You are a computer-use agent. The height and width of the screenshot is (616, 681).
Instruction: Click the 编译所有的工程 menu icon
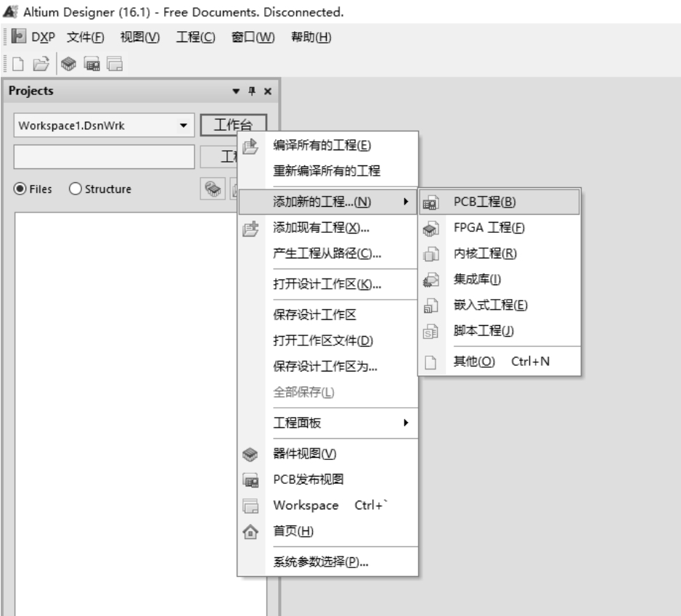point(250,146)
